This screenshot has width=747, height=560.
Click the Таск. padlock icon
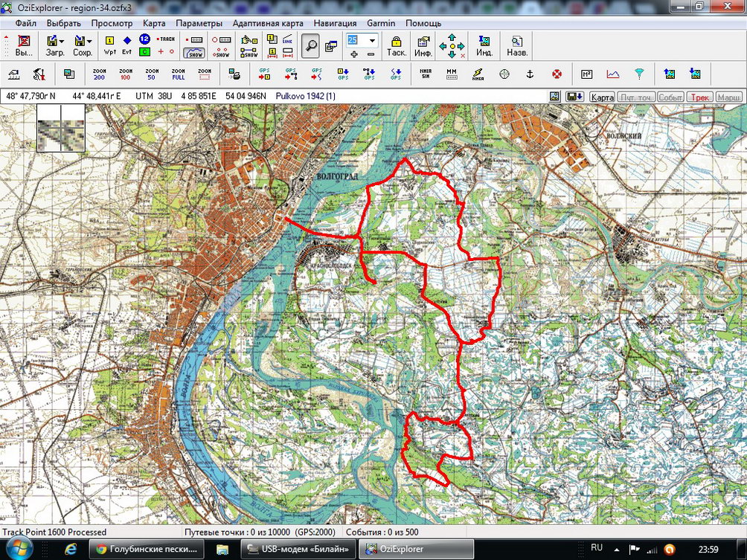[x=397, y=46]
